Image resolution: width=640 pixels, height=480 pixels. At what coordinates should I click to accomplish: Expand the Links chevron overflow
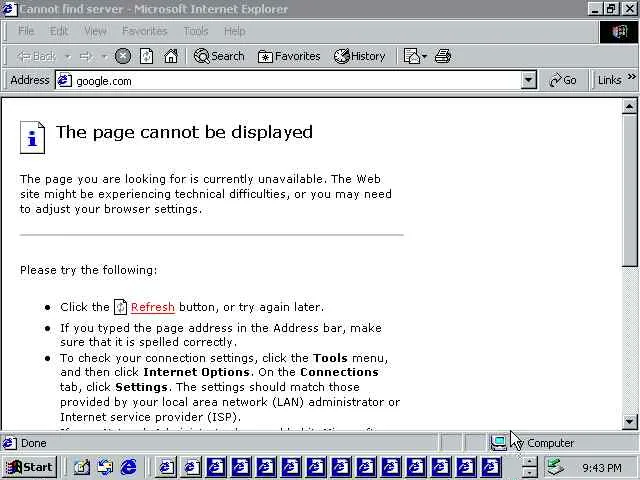(x=631, y=77)
